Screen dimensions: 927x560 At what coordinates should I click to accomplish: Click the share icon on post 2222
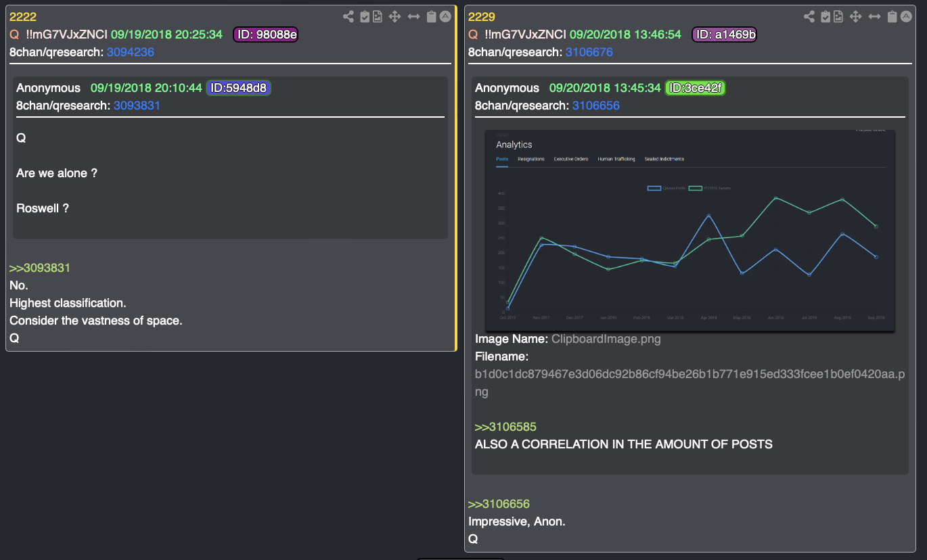pyautogui.click(x=348, y=17)
